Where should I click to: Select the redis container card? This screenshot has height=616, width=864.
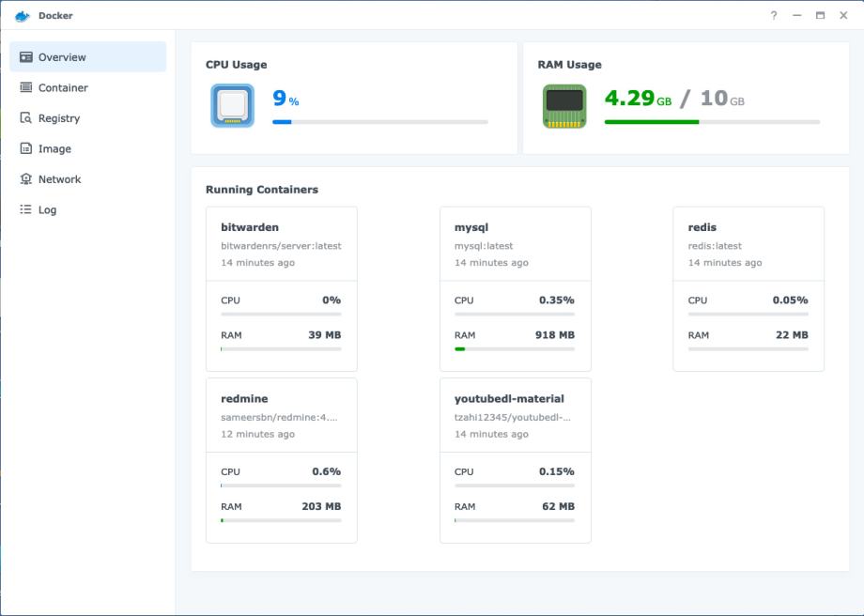748,288
